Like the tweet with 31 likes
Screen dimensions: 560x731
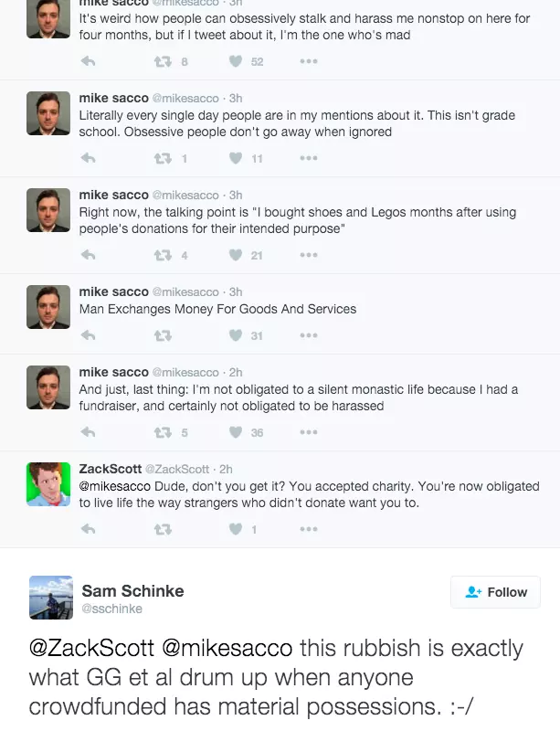click(x=236, y=336)
